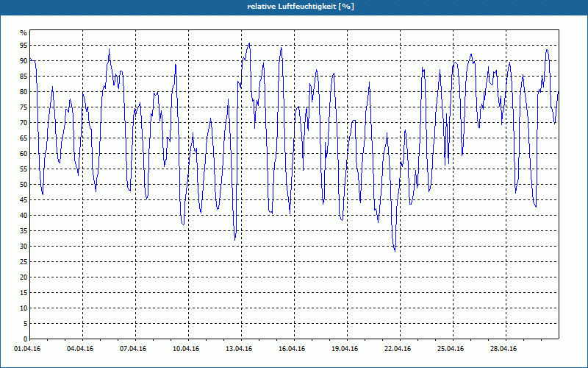Click the 55 y-axis label
The image size is (588, 368).
[24, 169]
